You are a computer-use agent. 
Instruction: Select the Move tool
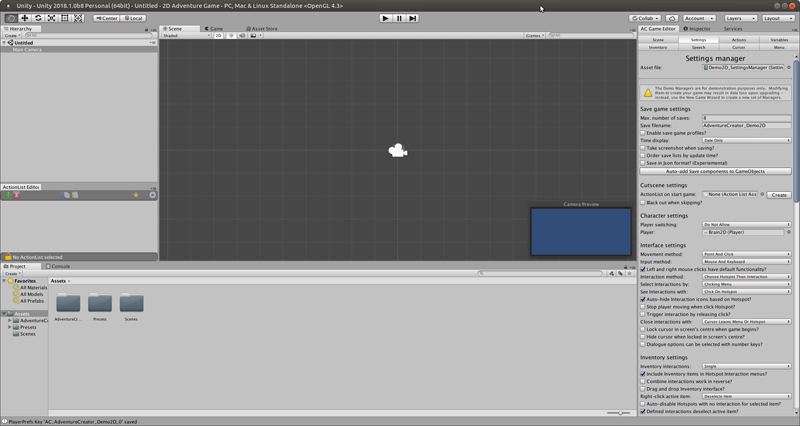click(24, 18)
